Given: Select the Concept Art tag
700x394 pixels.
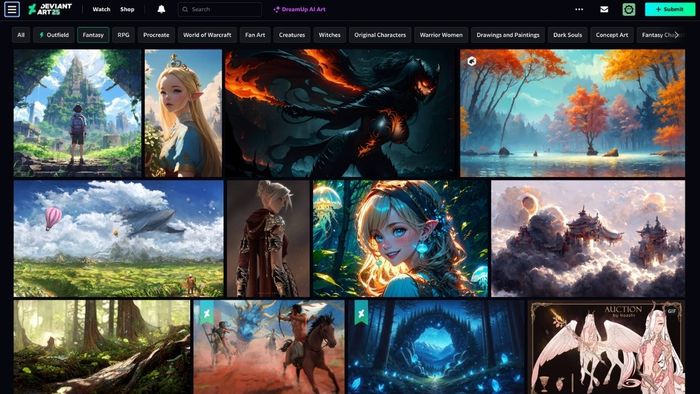Looking at the screenshot, I should (612, 35).
